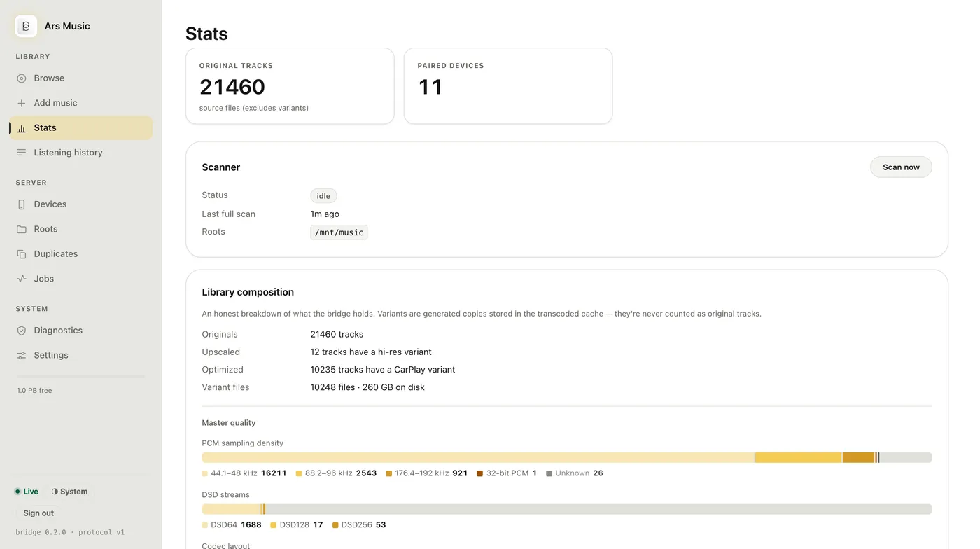Click the 88.2–96 kHz legend swatch

pyautogui.click(x=299, y=473)
